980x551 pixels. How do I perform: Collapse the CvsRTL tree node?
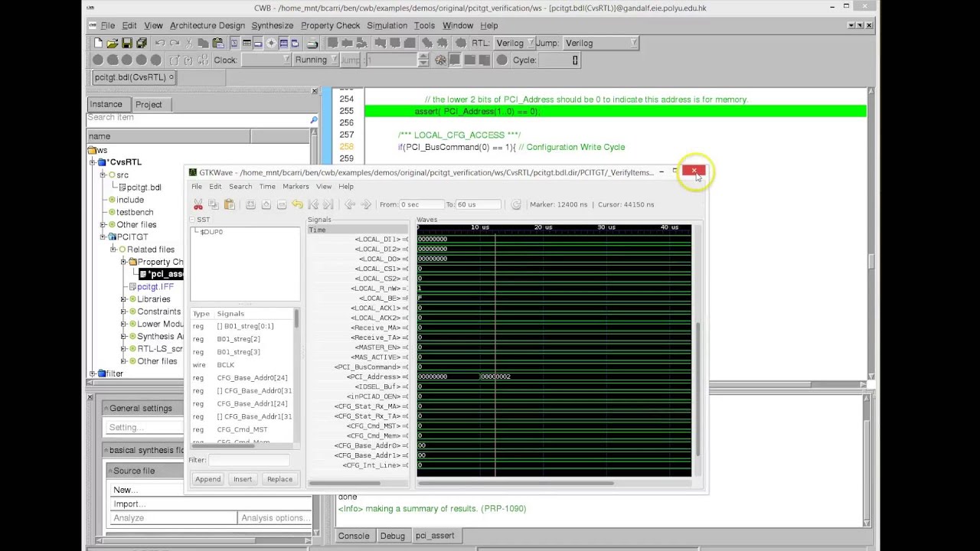click(93, 162)
